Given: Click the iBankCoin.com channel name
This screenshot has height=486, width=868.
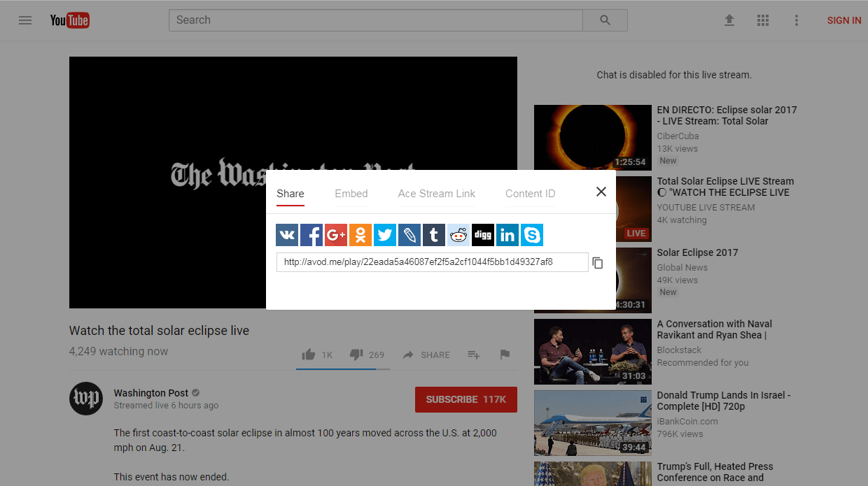Looking at the screenshot, I should [687, 421].
